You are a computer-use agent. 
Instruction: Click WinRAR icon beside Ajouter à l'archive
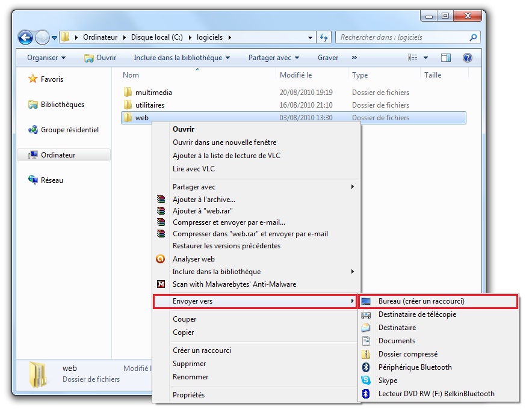tap(161, 199)
